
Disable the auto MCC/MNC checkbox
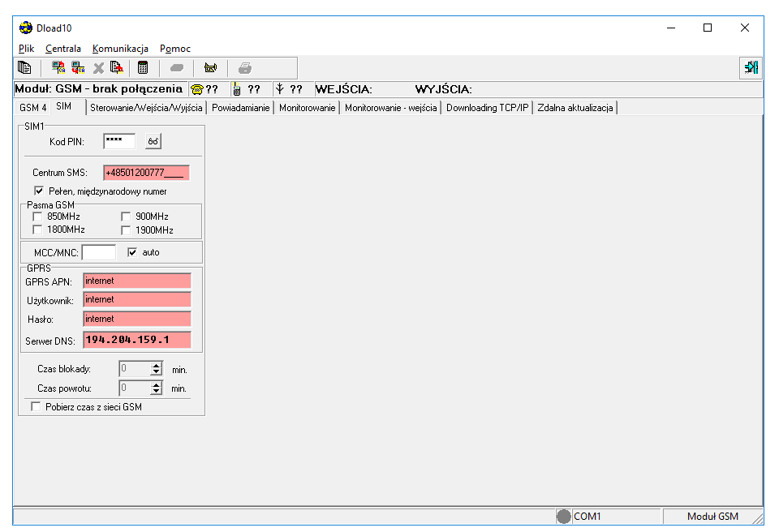[132, 252]
